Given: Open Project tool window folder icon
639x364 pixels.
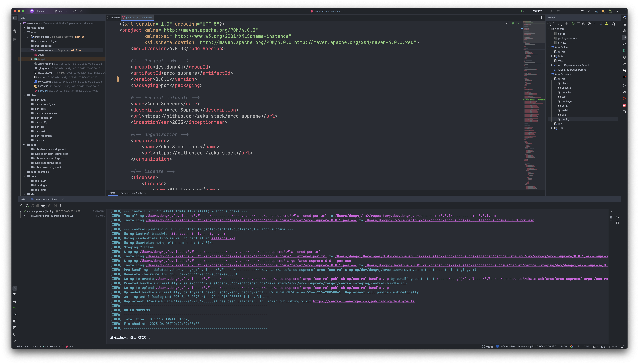Looking at the screenshot, I should coord(15,18).
